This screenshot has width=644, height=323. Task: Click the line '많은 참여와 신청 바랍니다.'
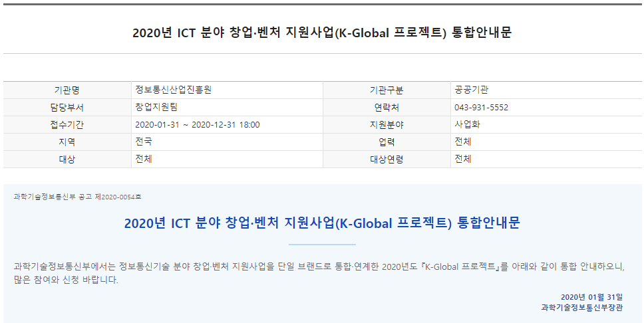tap(66, 280)
